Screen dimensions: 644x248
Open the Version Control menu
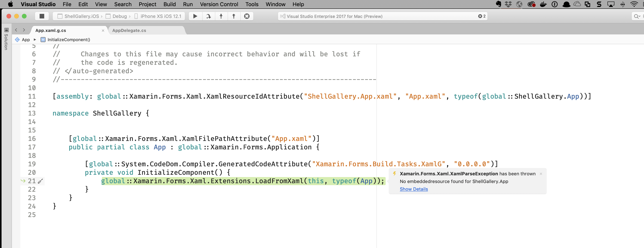(x=219, y=4)
